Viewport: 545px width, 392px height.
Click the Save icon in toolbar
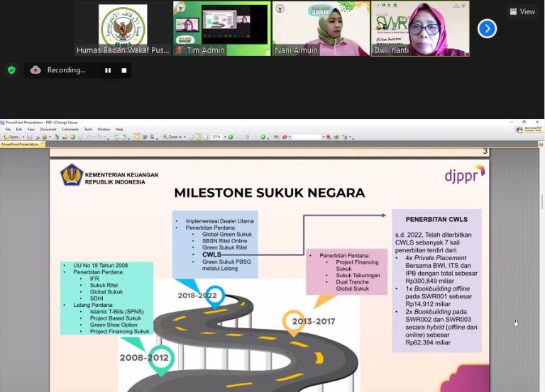coord(29,137)
